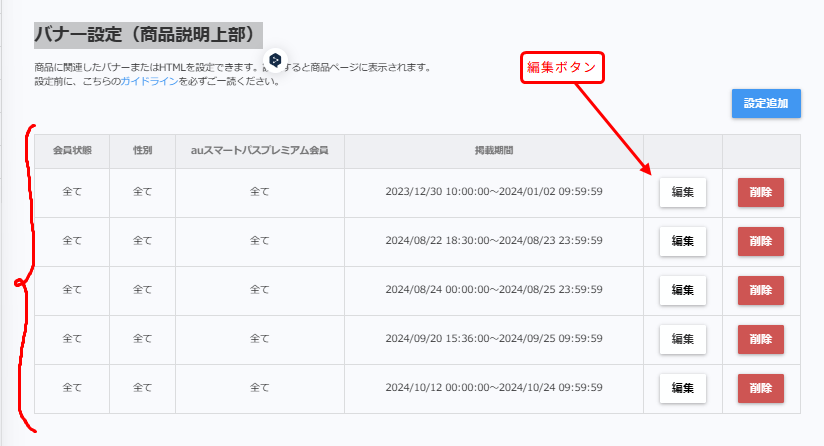Click 編集 for the 2024/08/24 banner row
The image size is (824, 446).
[x=682, y=290]
